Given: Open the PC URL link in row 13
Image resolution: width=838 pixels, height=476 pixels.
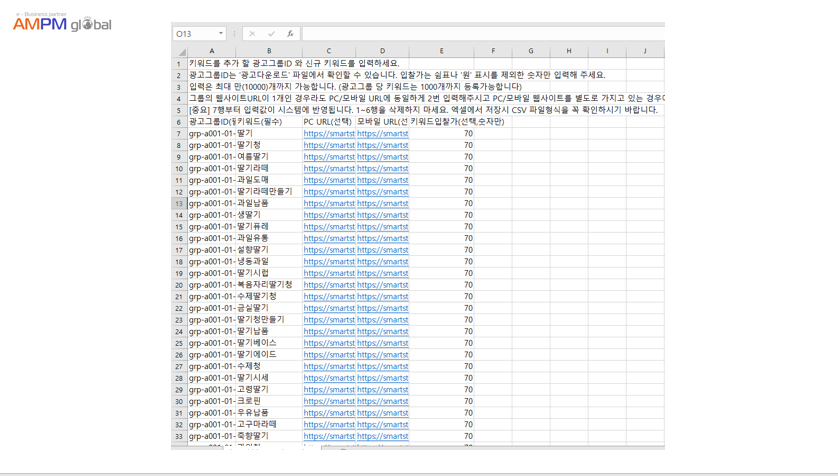Looking at the screenshot, I should [329, 204].
